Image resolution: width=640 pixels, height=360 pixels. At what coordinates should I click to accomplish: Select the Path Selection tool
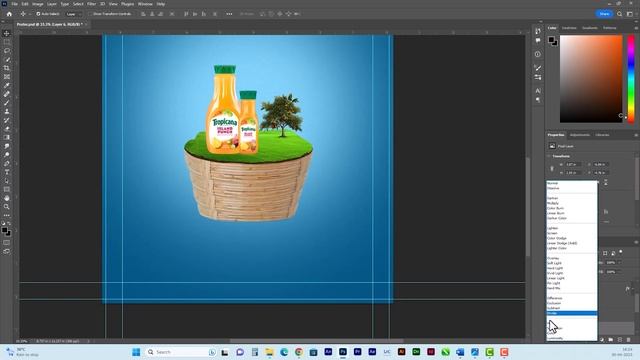7,180
